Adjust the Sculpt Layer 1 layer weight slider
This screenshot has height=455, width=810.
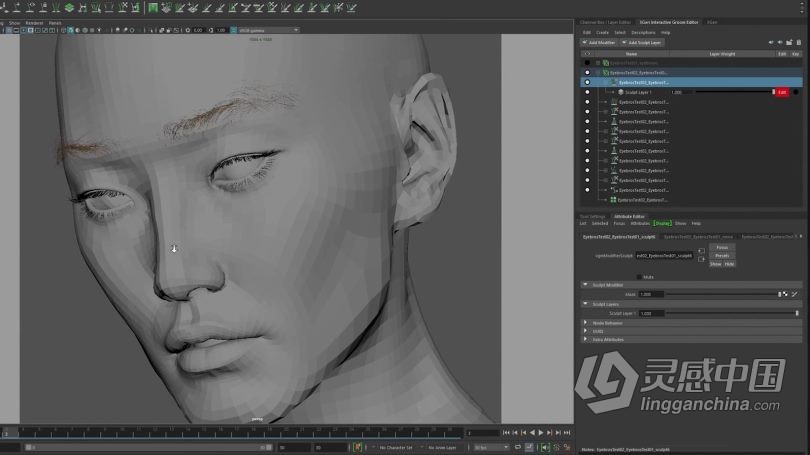click(x=735, y=92)
